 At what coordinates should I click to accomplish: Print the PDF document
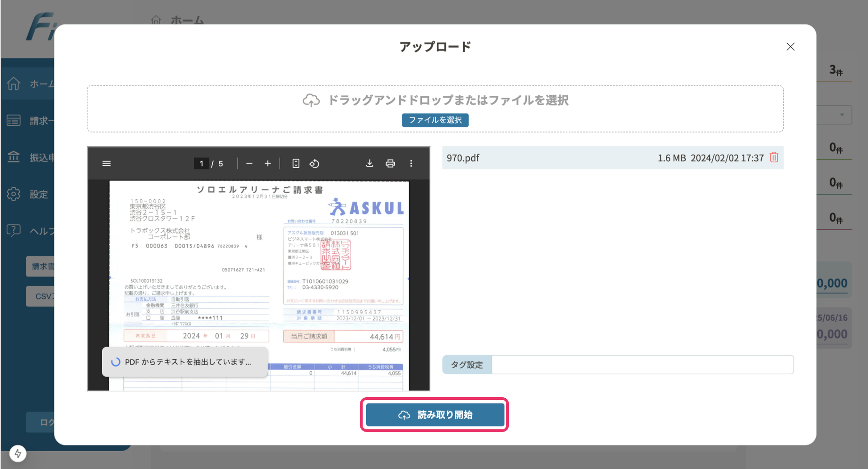coord(390,164)
